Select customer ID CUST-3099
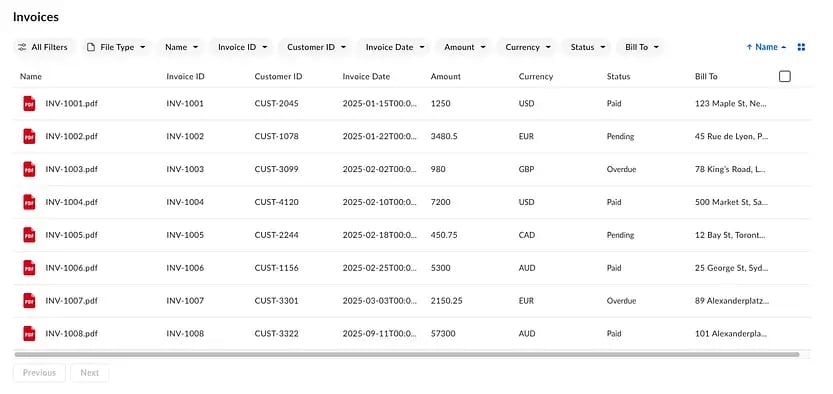The image size is (833, 394). click(276, 169)
